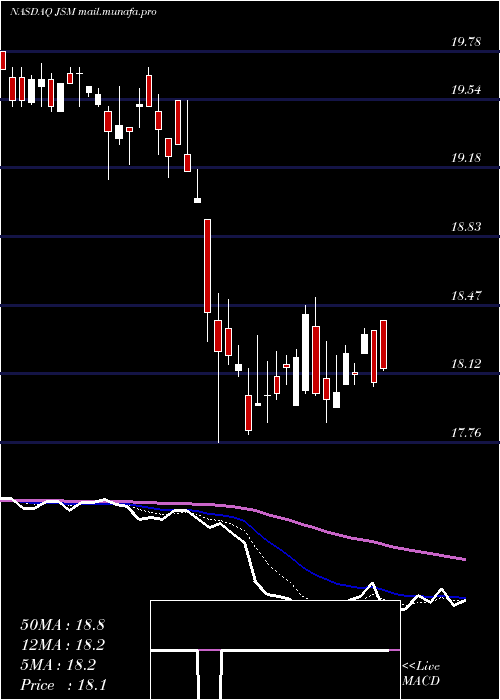
Task: Click the 18.12 price level label
Action: [466, 364]
